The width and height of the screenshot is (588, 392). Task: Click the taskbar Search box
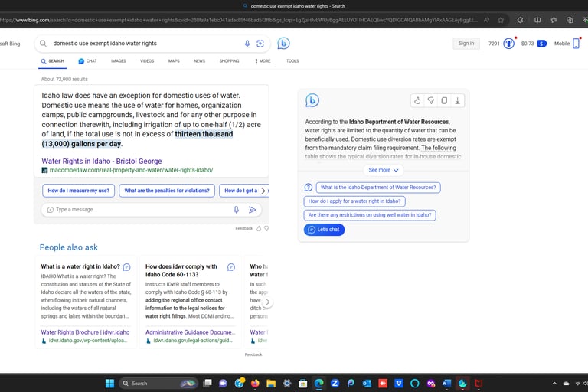click(x=158, y=383)
